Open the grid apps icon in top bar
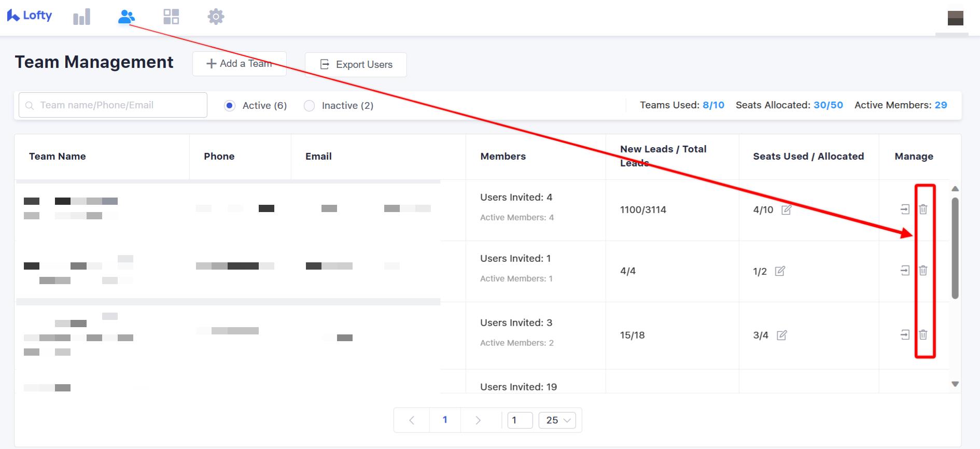Viewport: 980px width, 449px height. pyautogui.click(x=171, y=17)
